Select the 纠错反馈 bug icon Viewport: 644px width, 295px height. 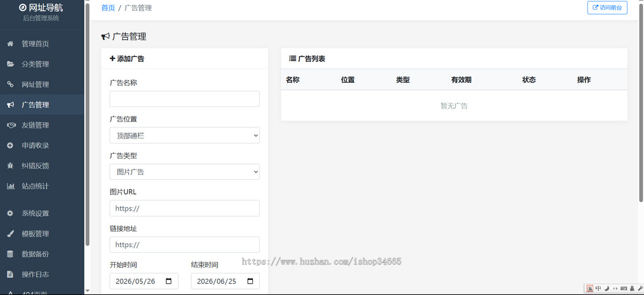tap(10, 166)
